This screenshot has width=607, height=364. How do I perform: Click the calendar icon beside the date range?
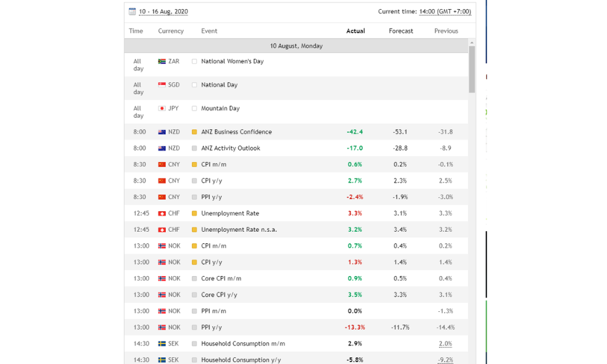point(132,12)
